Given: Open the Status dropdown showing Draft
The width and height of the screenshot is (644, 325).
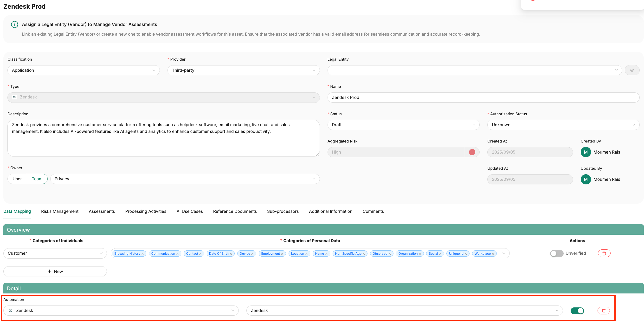Looking at the screenshot, I should (403, 125).
